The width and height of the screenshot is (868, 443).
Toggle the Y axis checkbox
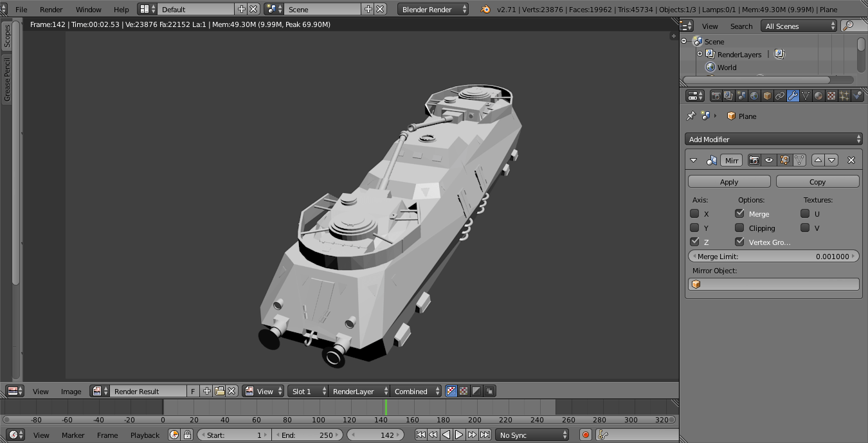(x=694, y=228)
